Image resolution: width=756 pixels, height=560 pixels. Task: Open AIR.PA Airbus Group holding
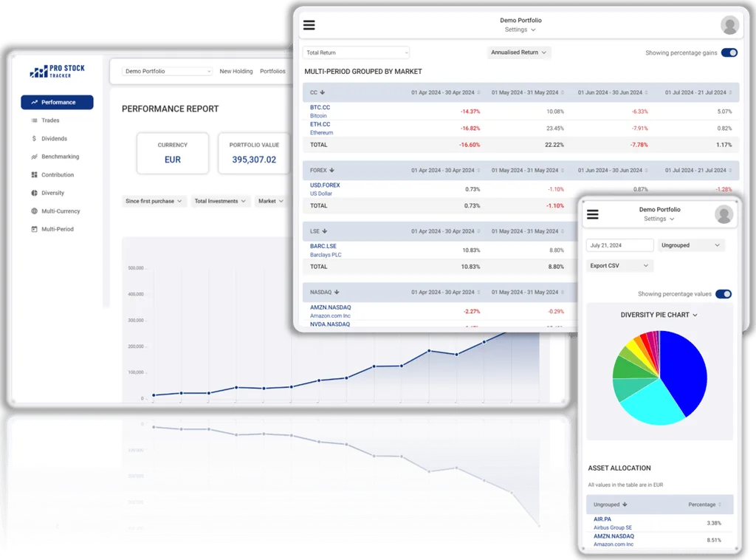coord(612,523)
